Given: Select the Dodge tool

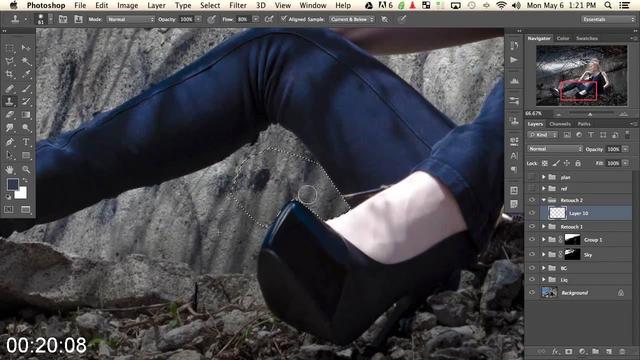Looking at the screenshot, I should (x=26, y=128).
